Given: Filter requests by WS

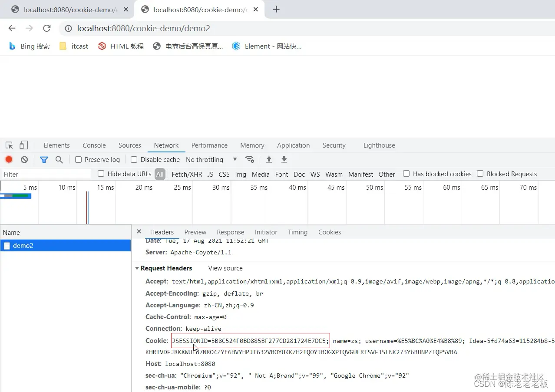Looking at the screenshot, I should coord(315,174).
